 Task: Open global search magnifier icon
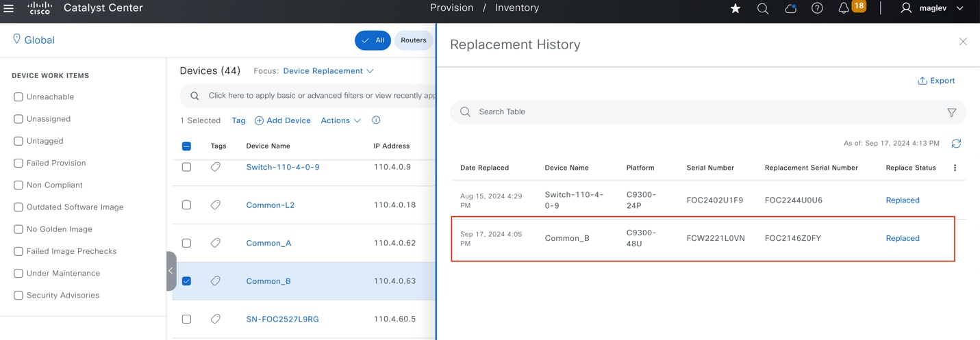tap(762, 8)
